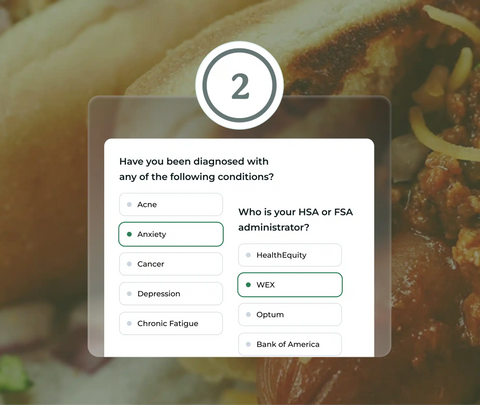Choose HealthEquity as administrator

[290, 255]
